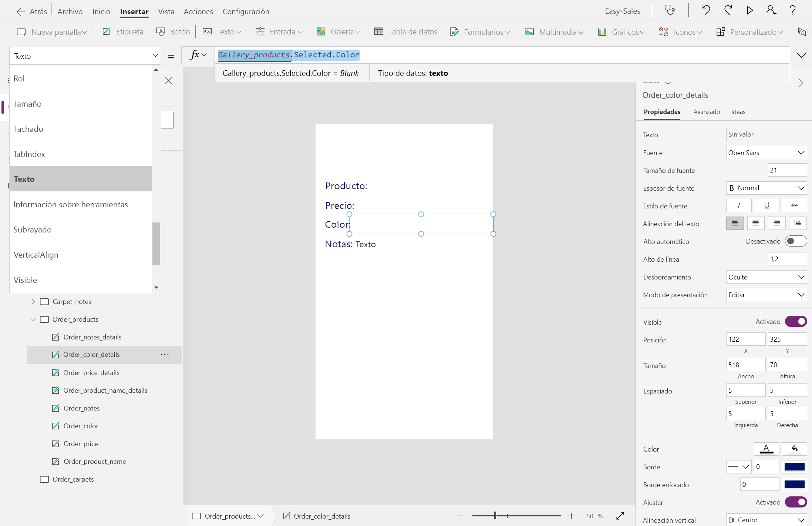Pick the fill color bucket
Viewport: 812px width, 526px height.
tap(794, 449)
